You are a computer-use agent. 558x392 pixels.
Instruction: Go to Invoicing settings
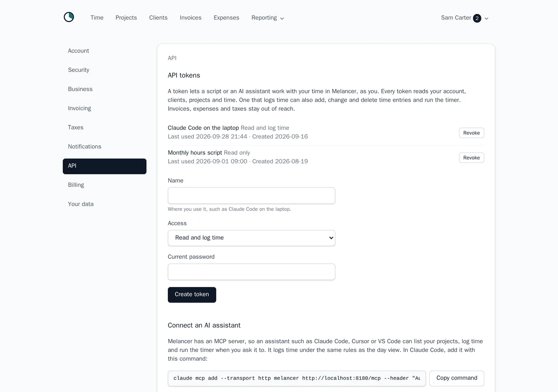click(x=105, y=108)
